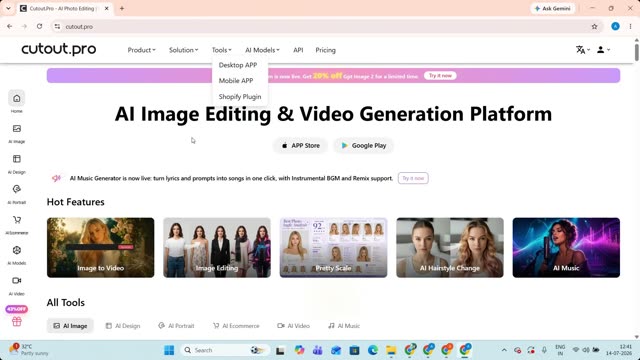Click the gift box discount icon

pyautogui.click(x=17, y=322)
